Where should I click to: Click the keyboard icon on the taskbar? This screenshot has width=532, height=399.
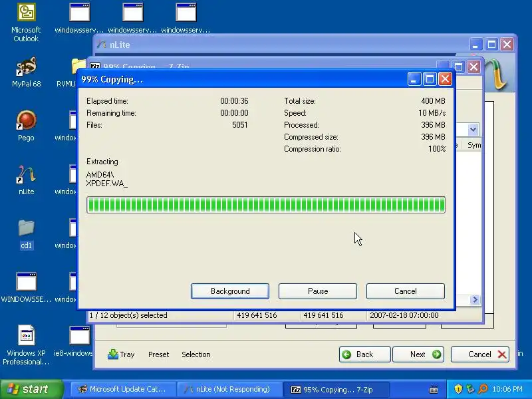pos(434,390)
